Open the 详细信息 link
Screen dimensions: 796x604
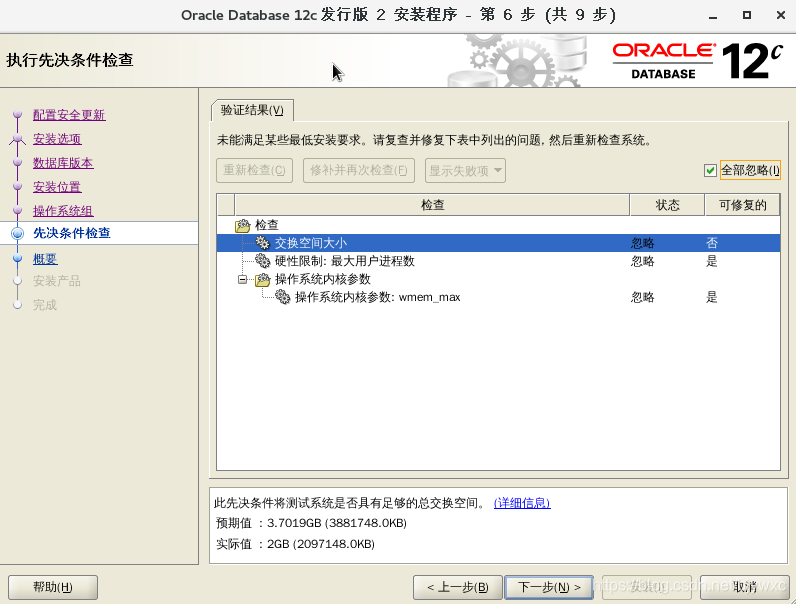coord(522,503)
